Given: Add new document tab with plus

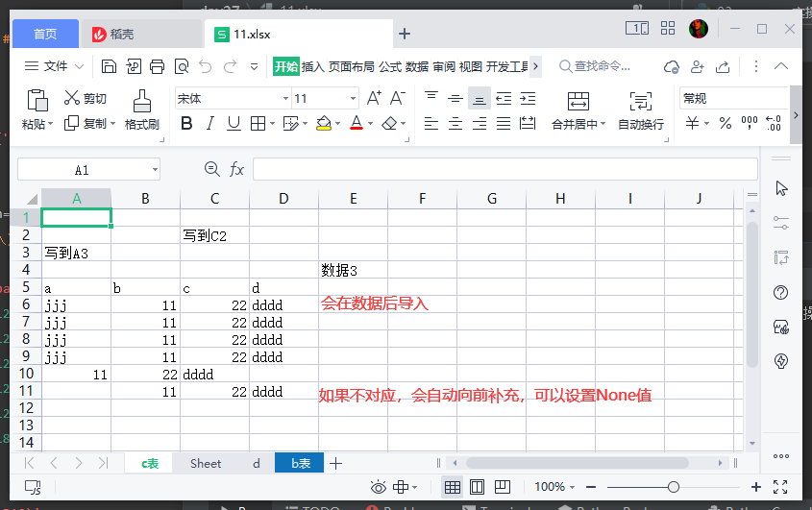Looking at the screenshot, I should coord(405,35).
